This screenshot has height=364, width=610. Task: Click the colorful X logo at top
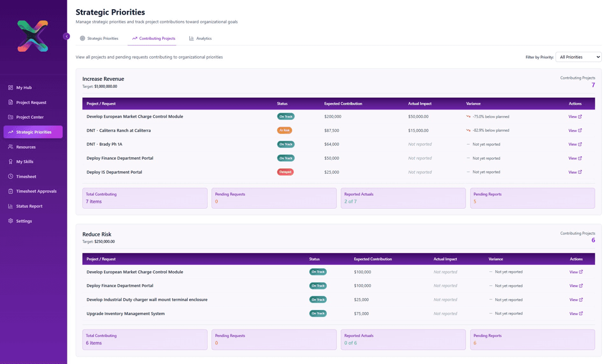[32, 35]
